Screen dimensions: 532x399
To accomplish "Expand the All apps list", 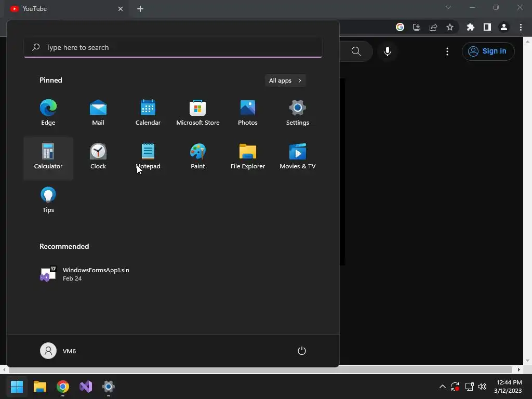I will 285,81.
